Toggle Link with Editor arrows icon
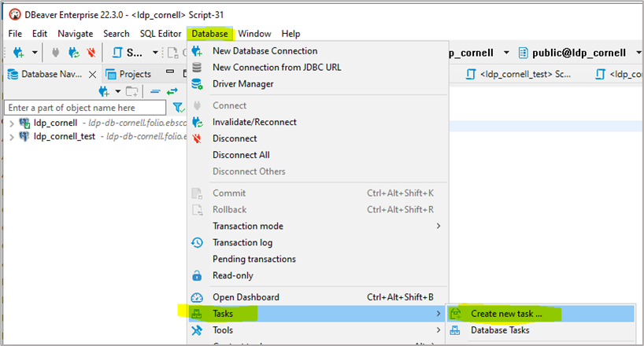644x346 pixels. (172, 91)
